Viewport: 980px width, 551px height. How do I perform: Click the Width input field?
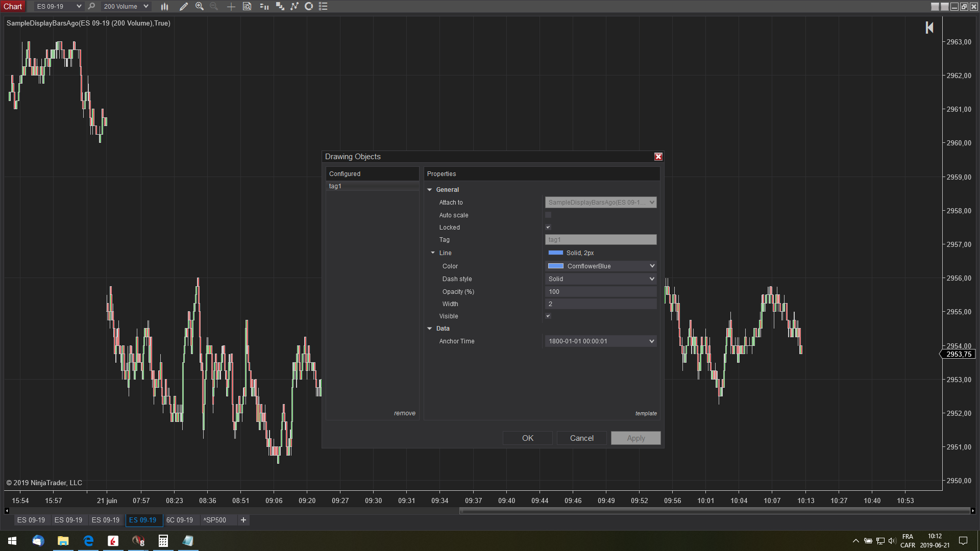tap(600, 304)
